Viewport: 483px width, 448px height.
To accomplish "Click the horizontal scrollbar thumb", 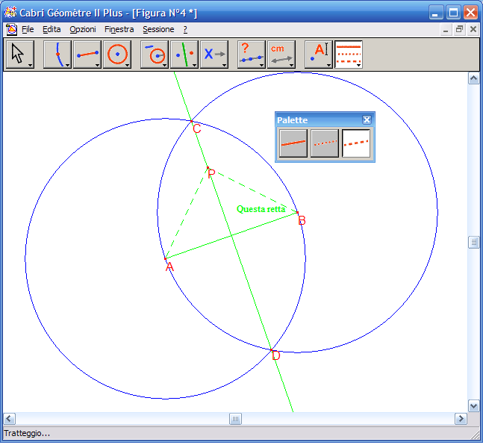I will 235,419.
